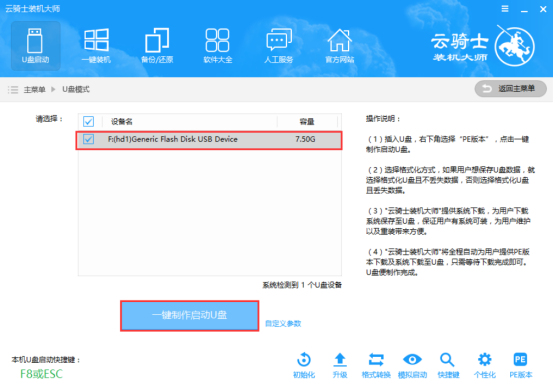Viewport: 554px width, 382px height.
Task: Open the 软件大全 tab
Action: tap(218, 46)
